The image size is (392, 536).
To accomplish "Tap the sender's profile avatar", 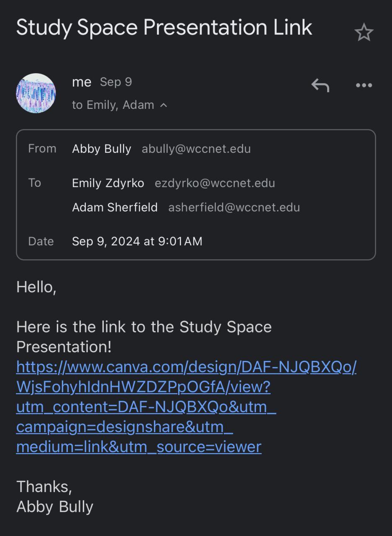I will (x=36, y=93).
